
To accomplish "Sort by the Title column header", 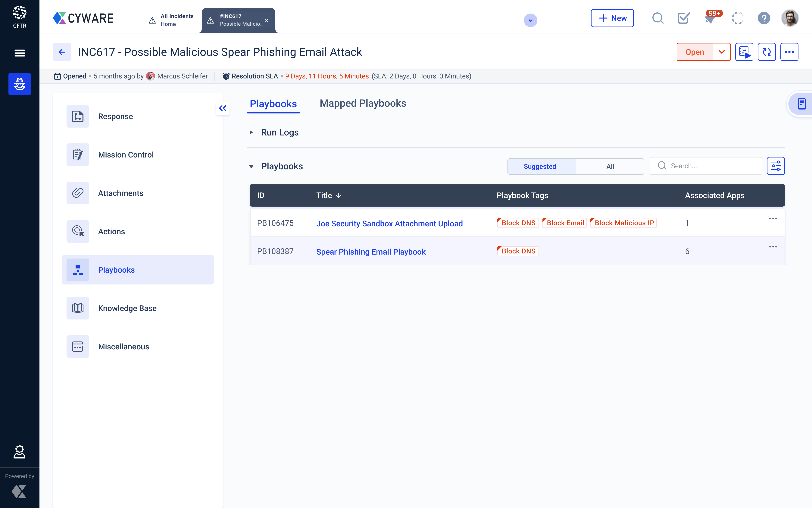I will tap(329, 195).
